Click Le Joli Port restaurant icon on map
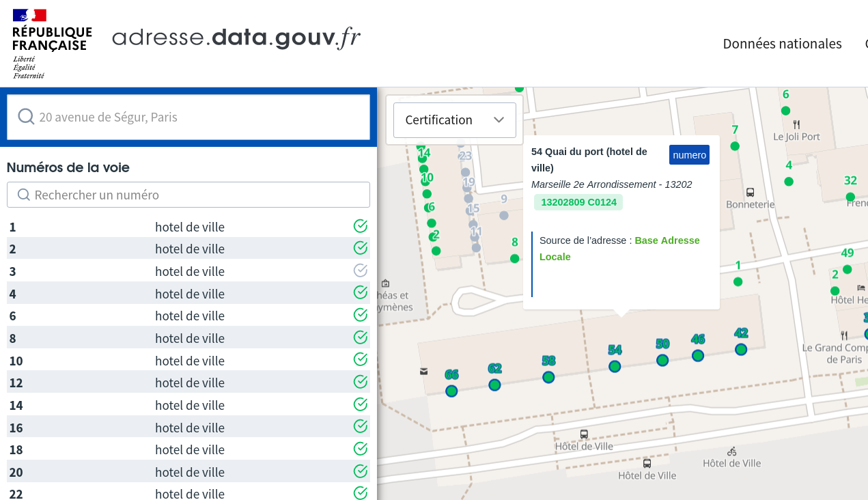 tap(796, 124)
